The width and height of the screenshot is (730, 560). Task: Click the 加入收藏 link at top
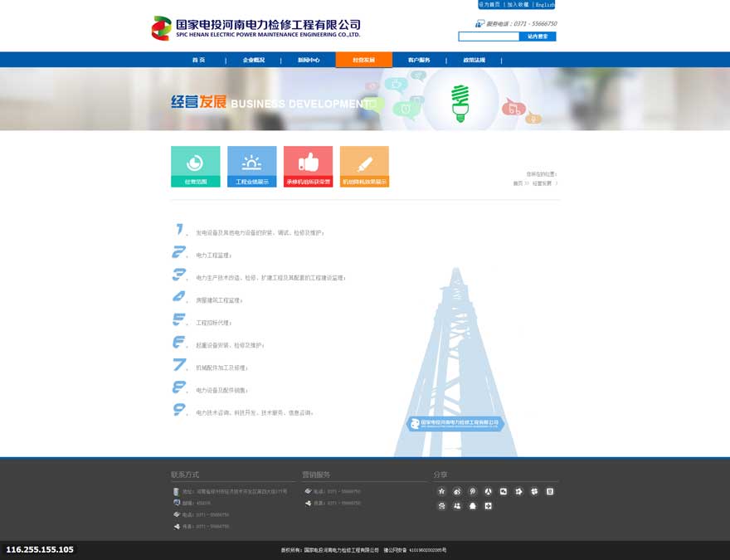tap(518, 5)
